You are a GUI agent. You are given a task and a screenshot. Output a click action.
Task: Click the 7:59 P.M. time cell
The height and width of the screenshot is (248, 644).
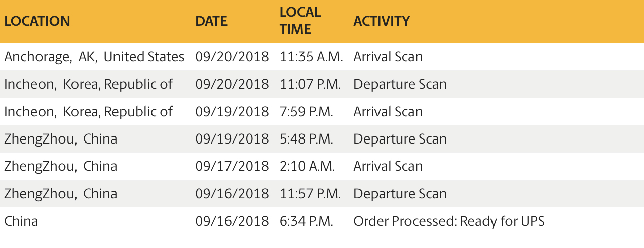(307, 112)
